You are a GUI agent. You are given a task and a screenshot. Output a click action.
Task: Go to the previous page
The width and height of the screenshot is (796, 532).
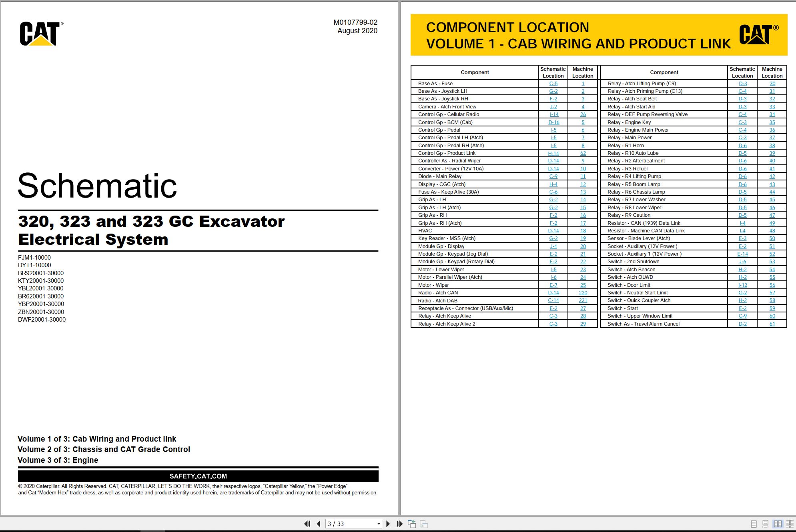click(319, 524)
